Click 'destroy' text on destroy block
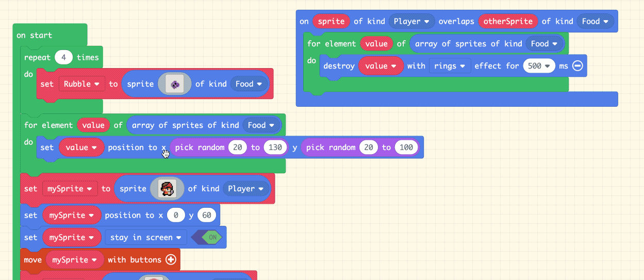The image size is (644, 280). click(339, 65)
